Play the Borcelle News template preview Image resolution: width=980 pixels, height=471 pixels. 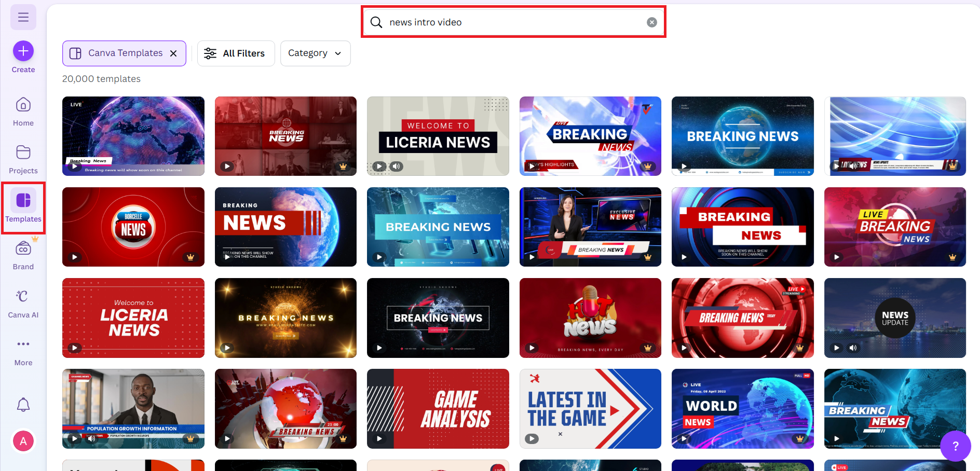click(x=75, y=257)
